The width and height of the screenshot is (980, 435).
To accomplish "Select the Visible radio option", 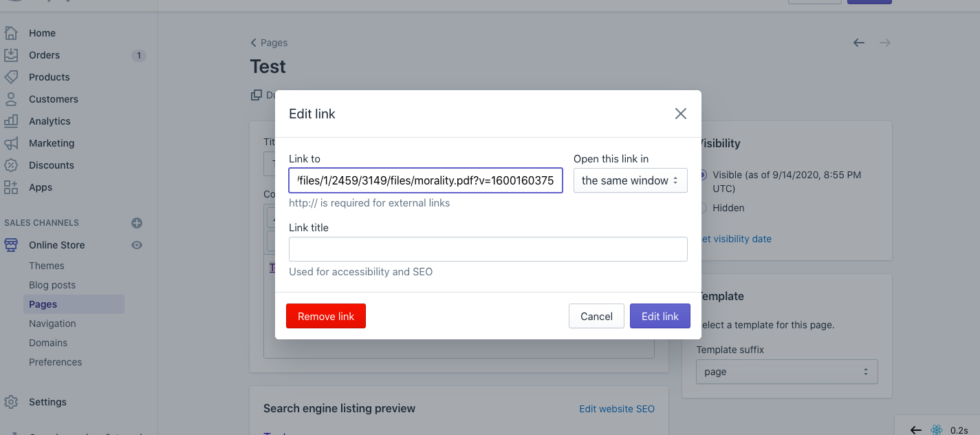I will tap(702, 176).
